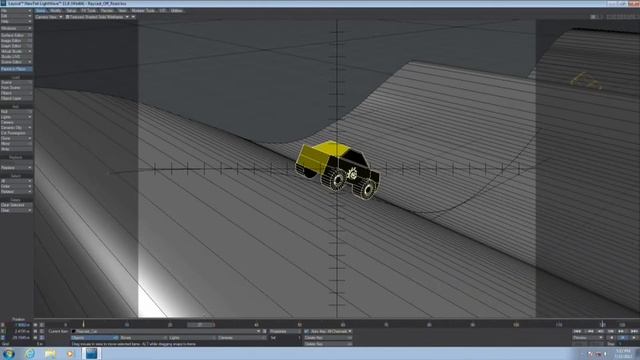
Task: Switch to the Modeler Tools tab
Action: (143, 11)
